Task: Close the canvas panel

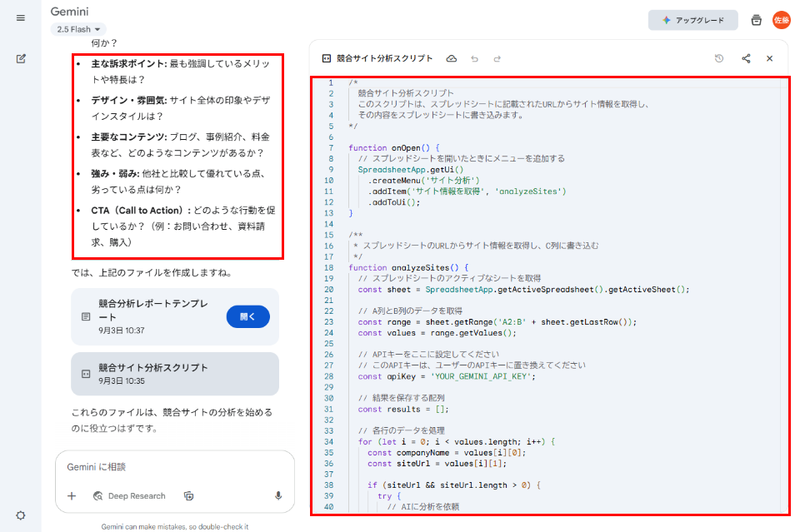Action: pos(769,58)
